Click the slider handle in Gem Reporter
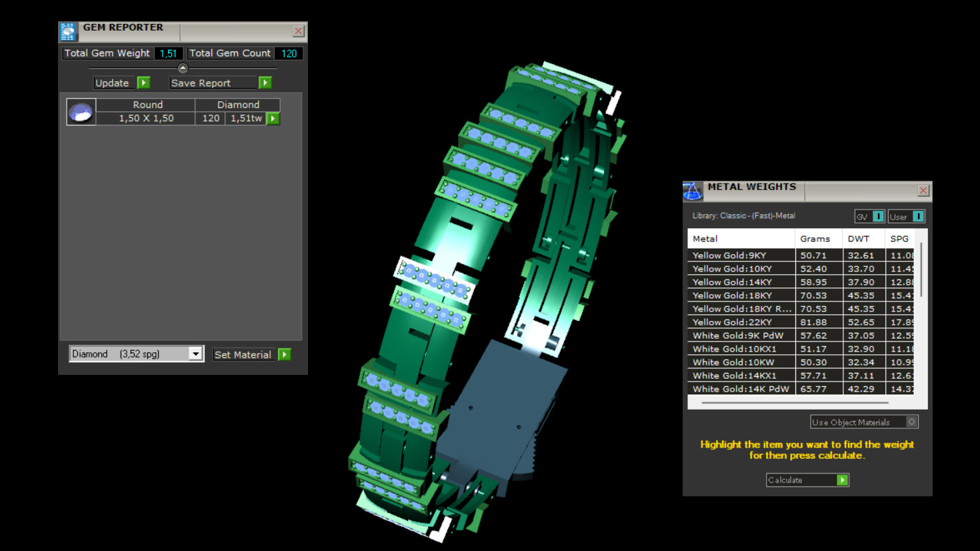980x551 pixels. (183, 68)
